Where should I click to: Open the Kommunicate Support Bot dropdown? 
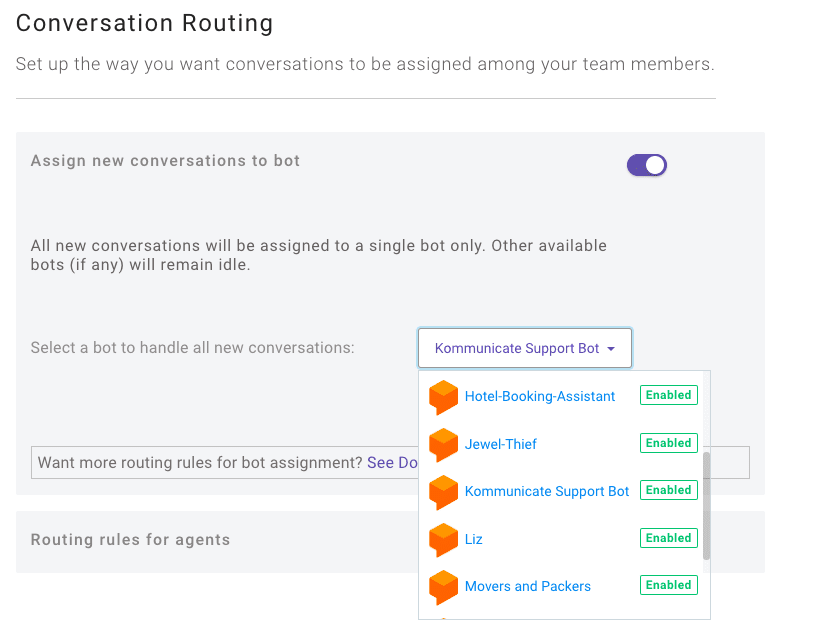[x=524, y=348]
